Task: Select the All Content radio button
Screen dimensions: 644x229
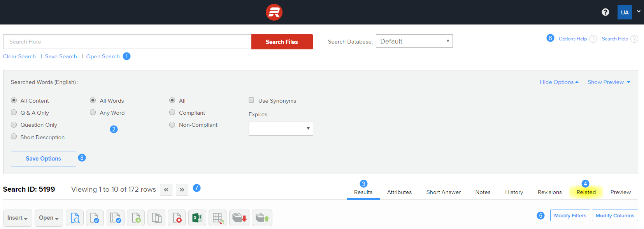Action: tap(14, 100)
